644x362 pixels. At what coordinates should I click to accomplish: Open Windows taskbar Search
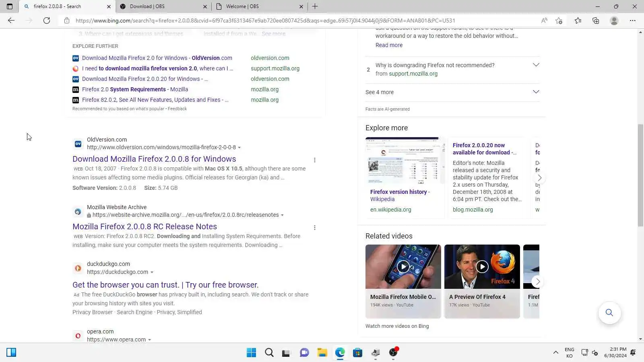269,353
